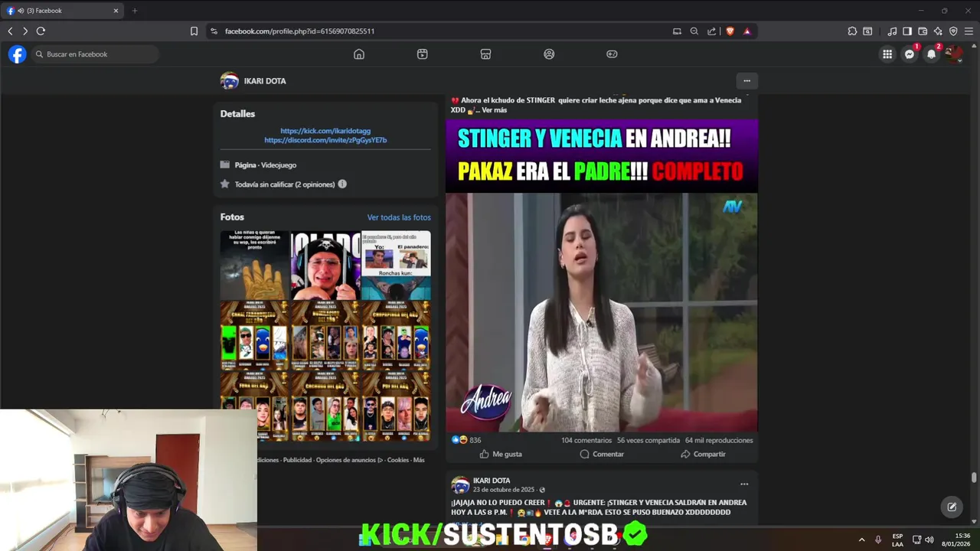
Task: Open Facebook notifications bell
Action: pos(931,54)
